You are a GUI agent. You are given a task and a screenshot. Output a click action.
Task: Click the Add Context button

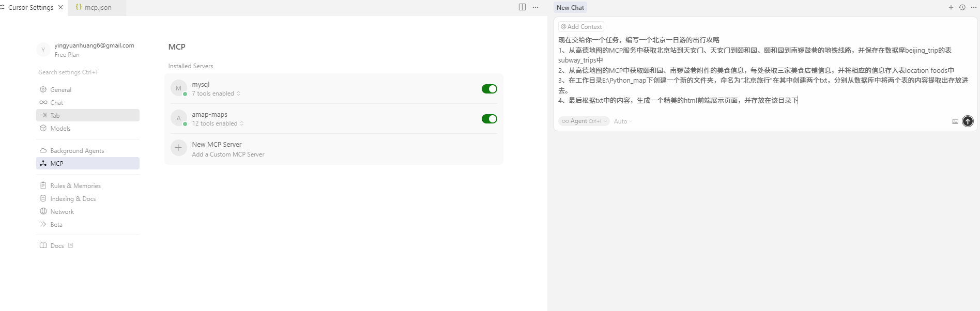click(581, 27)
